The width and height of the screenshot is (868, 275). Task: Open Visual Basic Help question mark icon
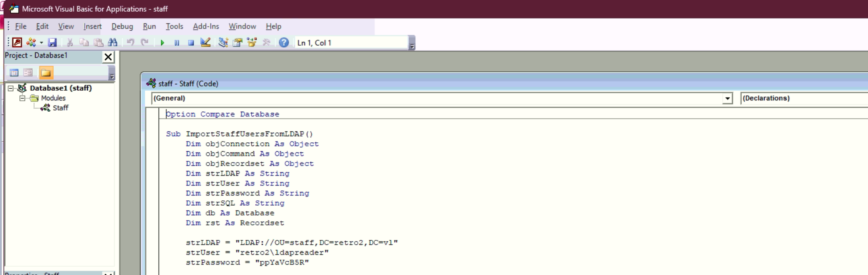(x=284, y=42)
